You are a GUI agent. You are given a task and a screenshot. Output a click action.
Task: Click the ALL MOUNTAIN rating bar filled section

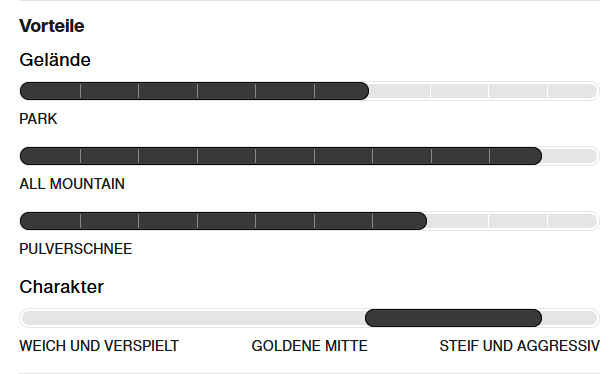pos(281,156)
